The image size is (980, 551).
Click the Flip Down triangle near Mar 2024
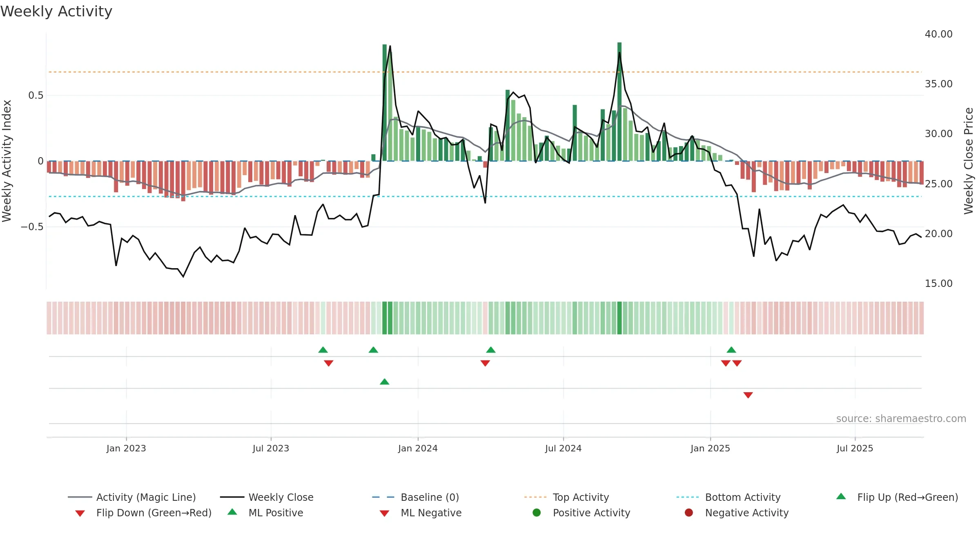[485, 363]
